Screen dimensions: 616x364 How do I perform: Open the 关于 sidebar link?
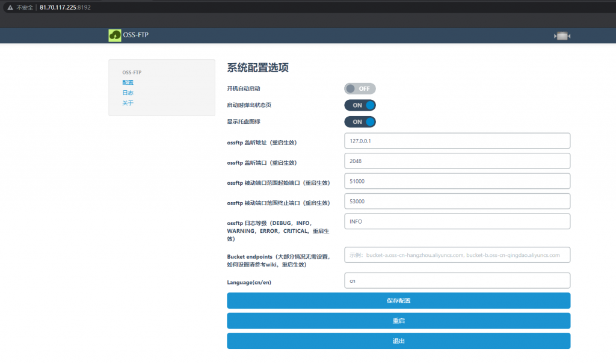128,103
